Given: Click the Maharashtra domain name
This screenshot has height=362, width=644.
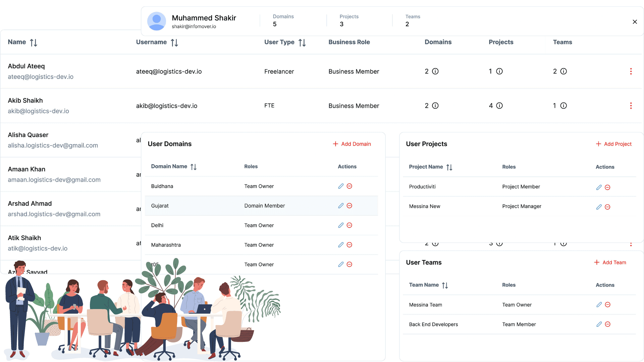Looking at the screenshot, I should click(x=166, y=245).
